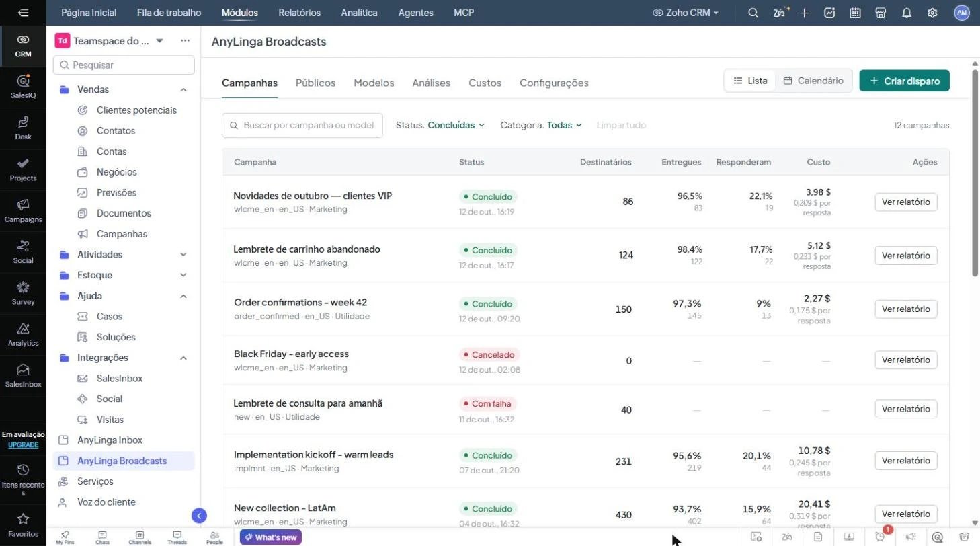
Task: Open the calendar icon in top bar
Action: click(x=856, y=13)
